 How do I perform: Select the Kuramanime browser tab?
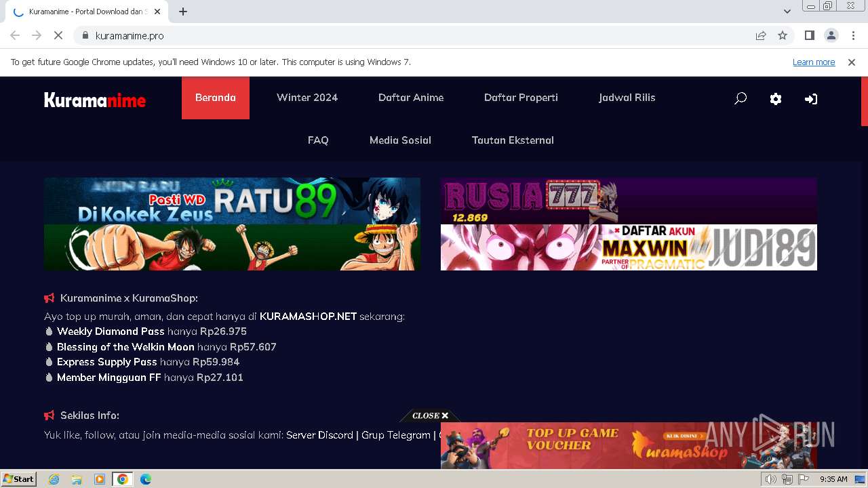[87, 12]
